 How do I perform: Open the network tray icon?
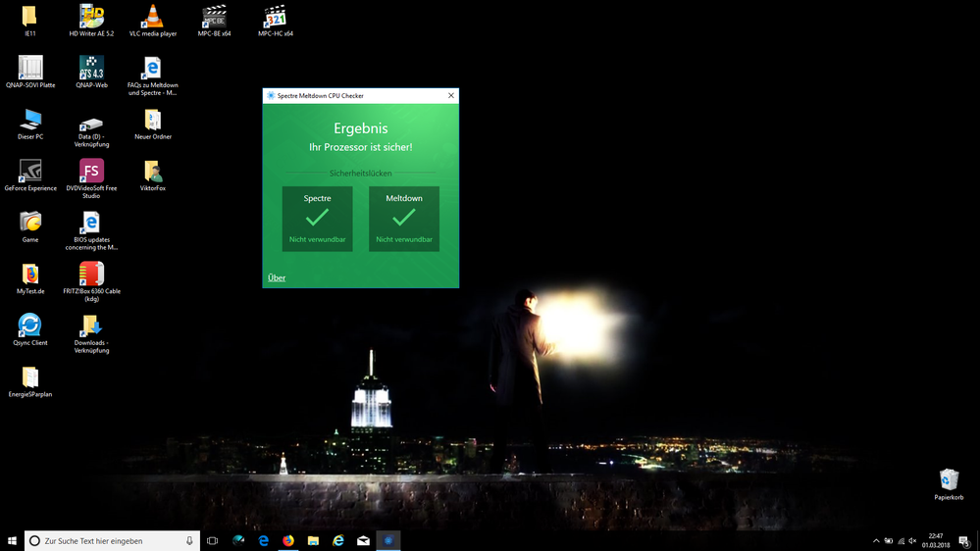pos(901,541)
